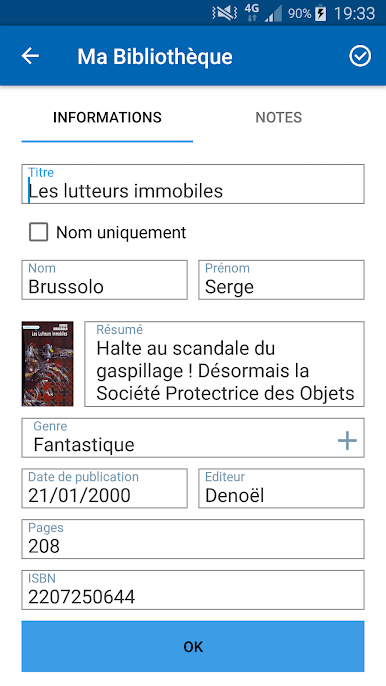
Task: Click the blue OK button
Action: pos(193,646)
